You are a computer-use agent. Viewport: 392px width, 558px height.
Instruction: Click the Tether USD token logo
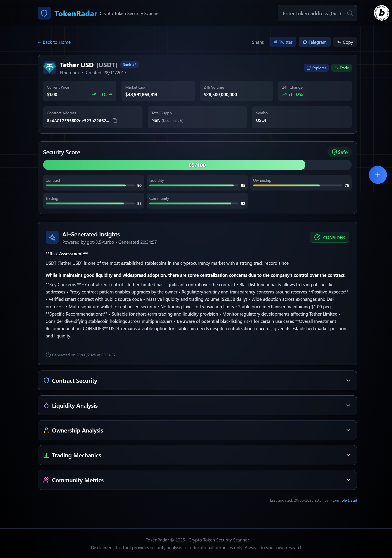tap(49, 68)
